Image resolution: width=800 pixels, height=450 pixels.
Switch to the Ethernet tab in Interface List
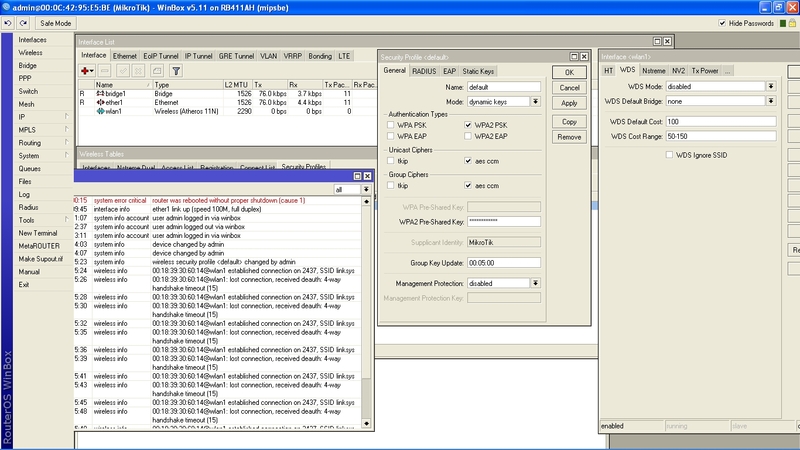tap(125, 56)
